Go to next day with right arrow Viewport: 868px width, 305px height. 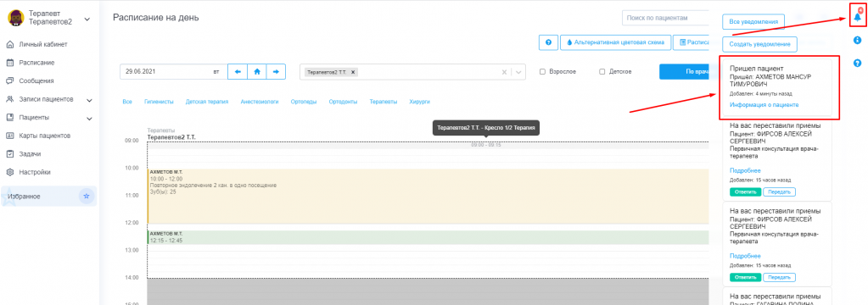pyautogui.click(x=277, y=72)
